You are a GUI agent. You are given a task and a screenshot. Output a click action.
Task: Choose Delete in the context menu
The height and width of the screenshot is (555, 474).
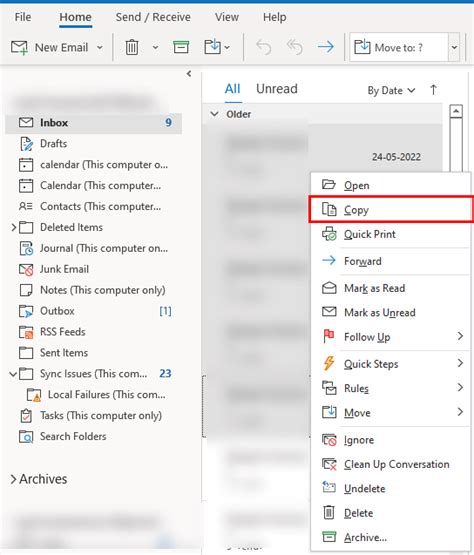click(x=390, y=513)
